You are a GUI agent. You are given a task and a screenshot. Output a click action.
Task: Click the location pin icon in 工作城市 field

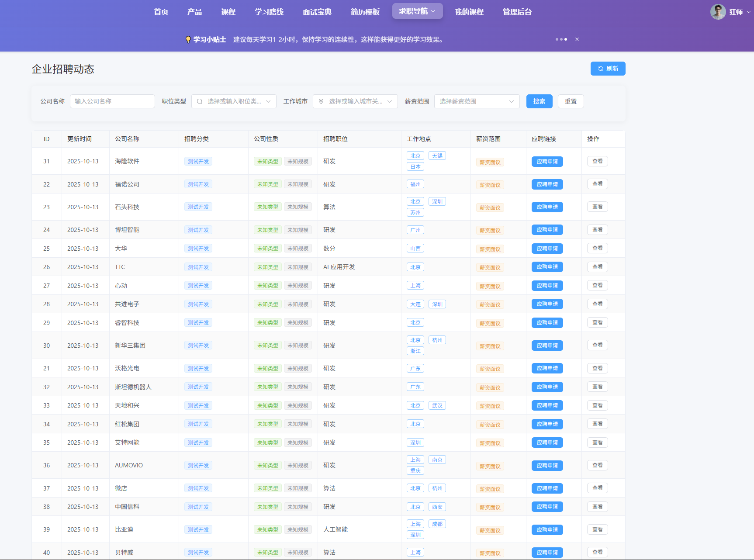(x=321, y=101)
